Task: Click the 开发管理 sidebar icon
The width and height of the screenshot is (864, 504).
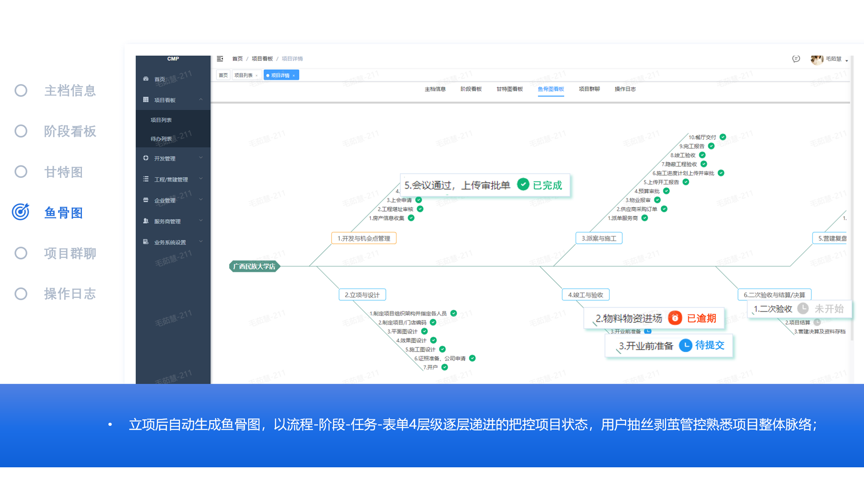Action: coord(146,158)
